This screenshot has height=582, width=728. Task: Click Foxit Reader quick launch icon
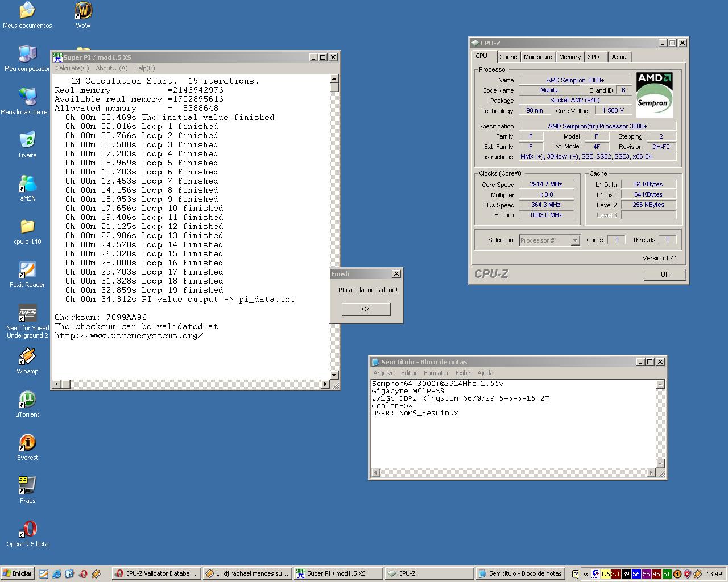coord(44,574)
